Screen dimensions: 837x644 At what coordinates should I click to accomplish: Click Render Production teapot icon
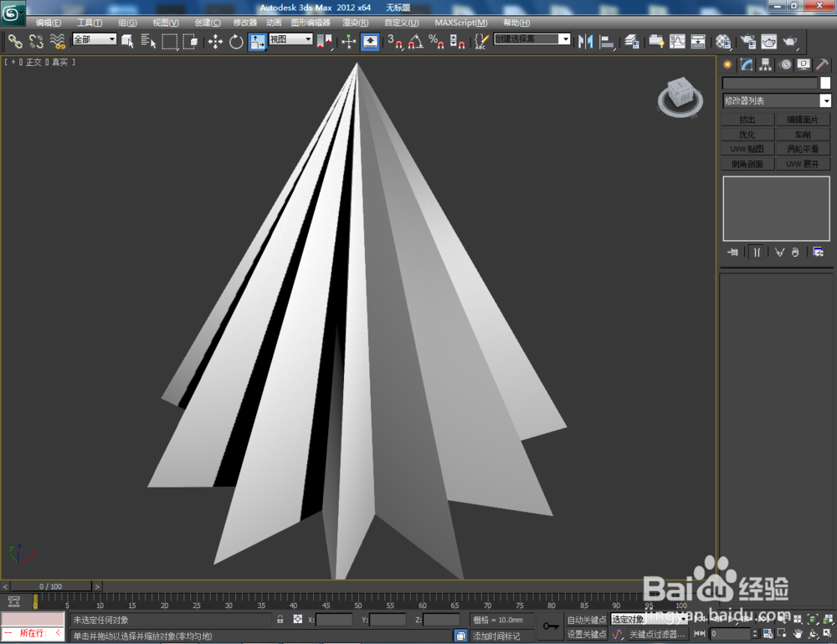[790, 42]
